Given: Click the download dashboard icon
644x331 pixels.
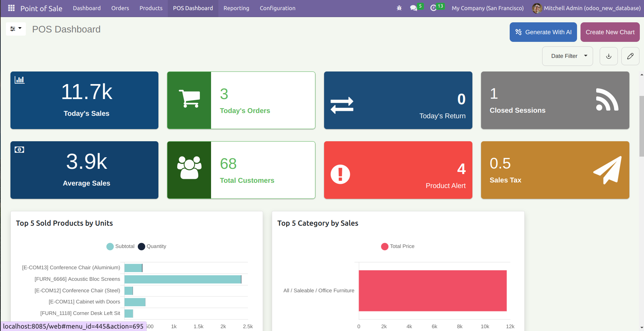Looking at the screenshot, I should (608, 56).
